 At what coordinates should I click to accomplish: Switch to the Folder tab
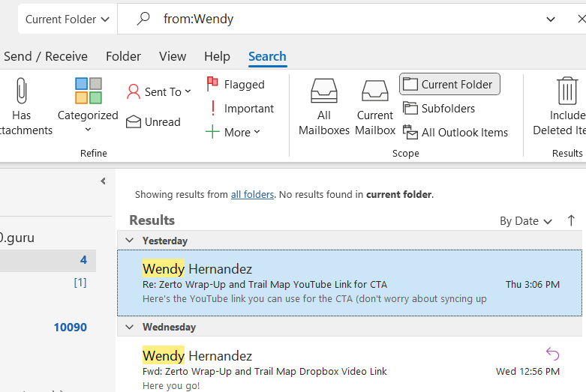point(123,56)
